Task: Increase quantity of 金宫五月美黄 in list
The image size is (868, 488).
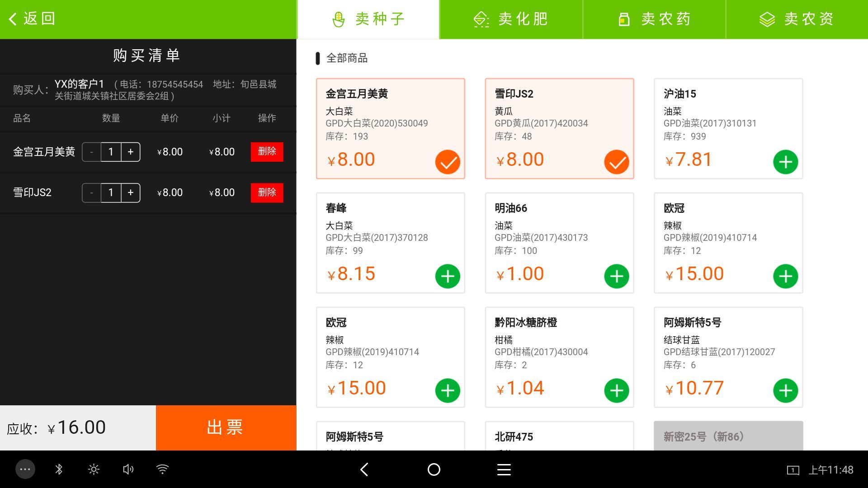Action: click(x=131, y=152)
